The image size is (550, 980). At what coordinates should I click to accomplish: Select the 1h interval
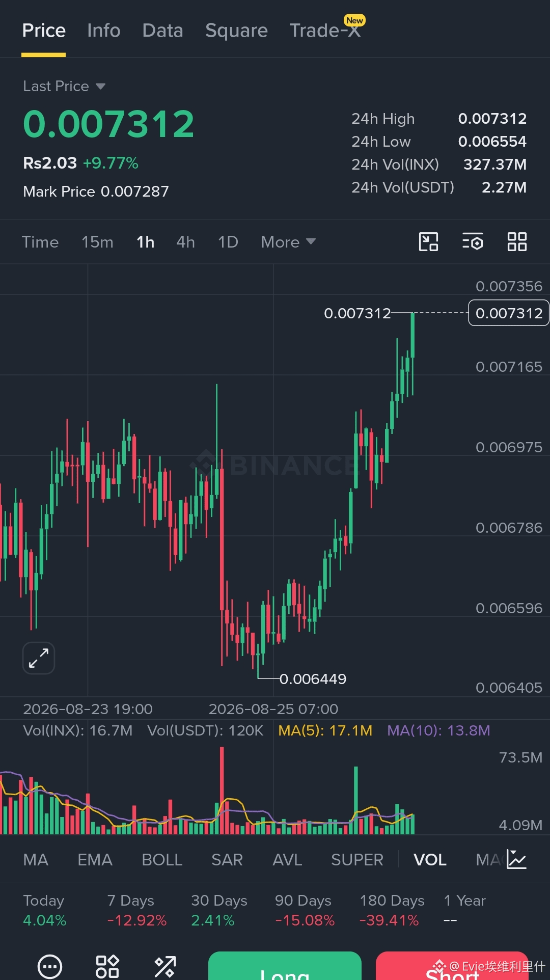click(x=145, y=242)
